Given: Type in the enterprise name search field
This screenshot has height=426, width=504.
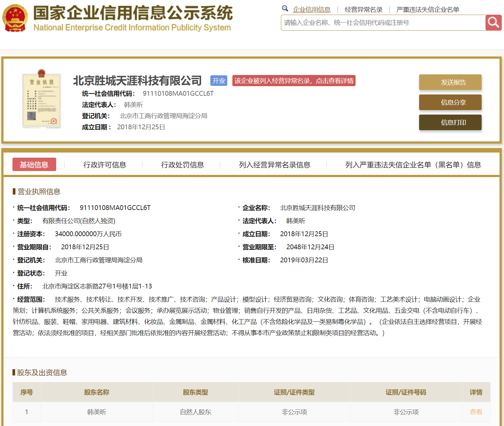Looking at the screenshot, I should [383, 23].
